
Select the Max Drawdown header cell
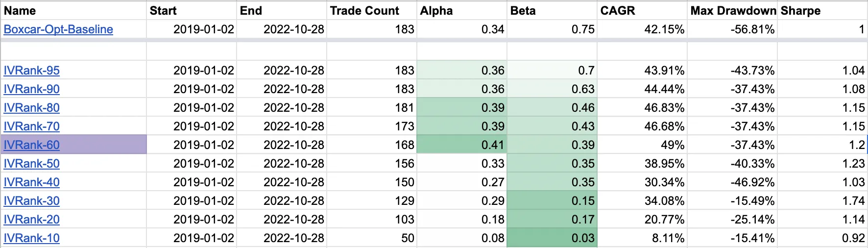coord(732,10)
